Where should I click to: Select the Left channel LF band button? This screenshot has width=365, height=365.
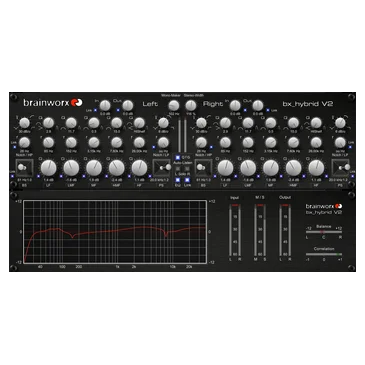[x=48, y=185]
